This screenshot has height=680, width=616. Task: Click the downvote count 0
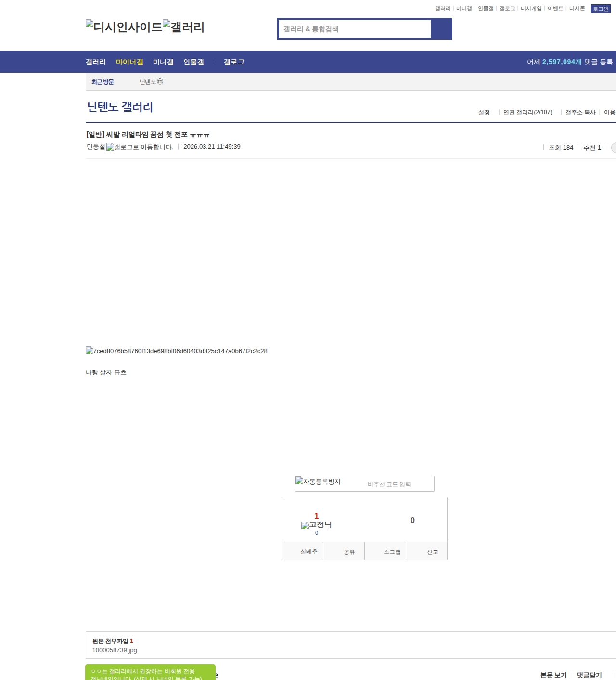click(412, 520)
